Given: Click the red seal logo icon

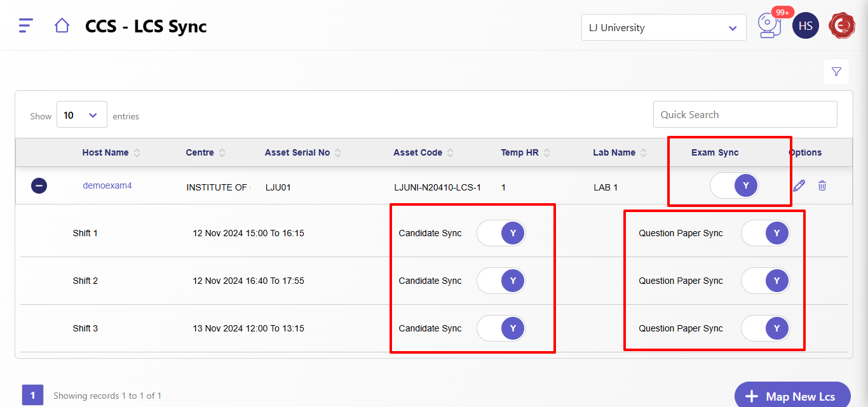Looking at the screenshot, I should click(x=842, y=26).
